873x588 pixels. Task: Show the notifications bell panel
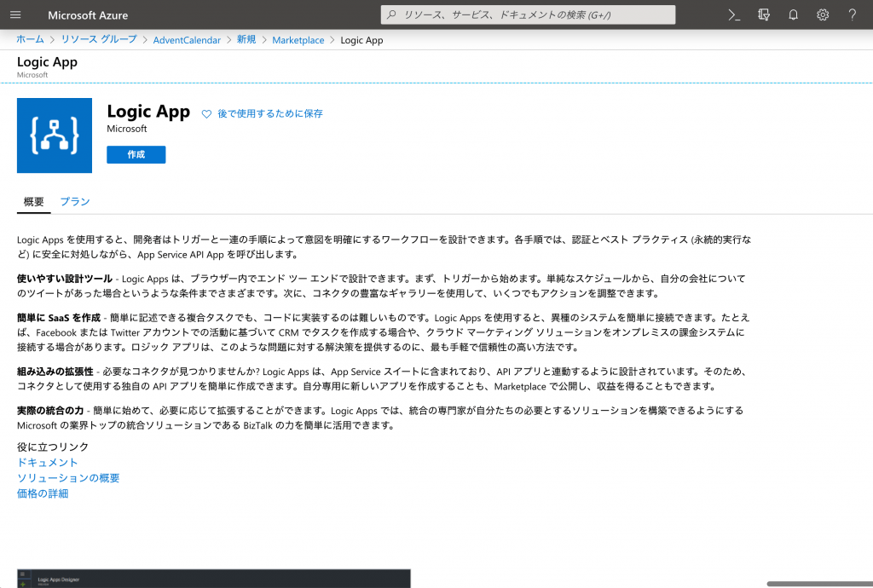pyautogui.click(x=794, y=15)
